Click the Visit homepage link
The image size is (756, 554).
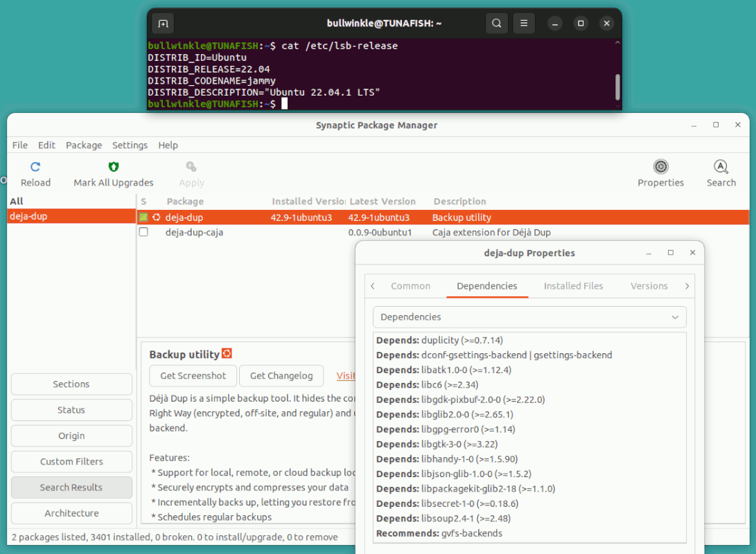pyautogui.click(x=346, y=376)
